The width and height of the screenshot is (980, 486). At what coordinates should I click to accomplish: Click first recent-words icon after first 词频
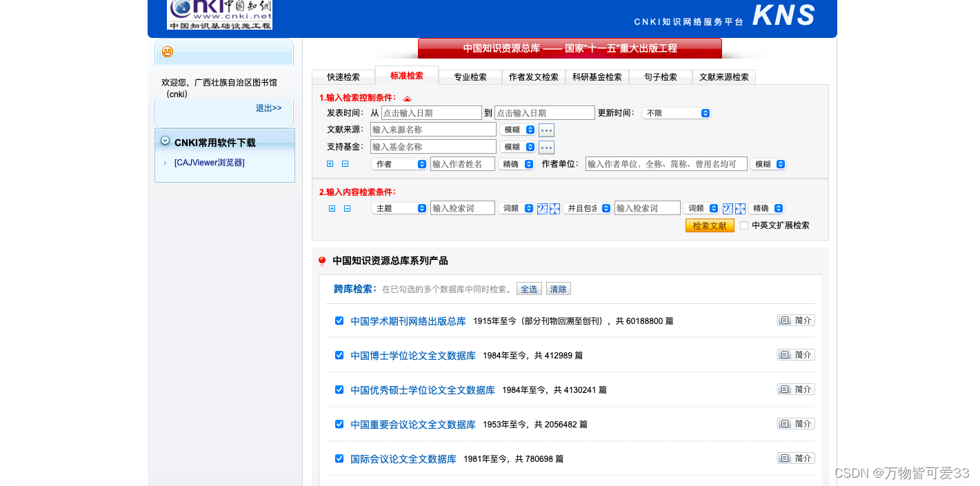click(x=542, y=208)
